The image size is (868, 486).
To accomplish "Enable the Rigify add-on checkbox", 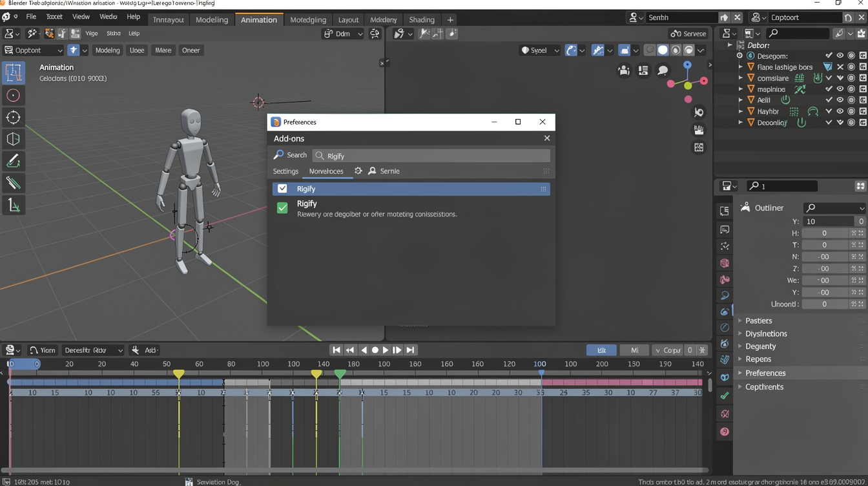I will (282, 189).
